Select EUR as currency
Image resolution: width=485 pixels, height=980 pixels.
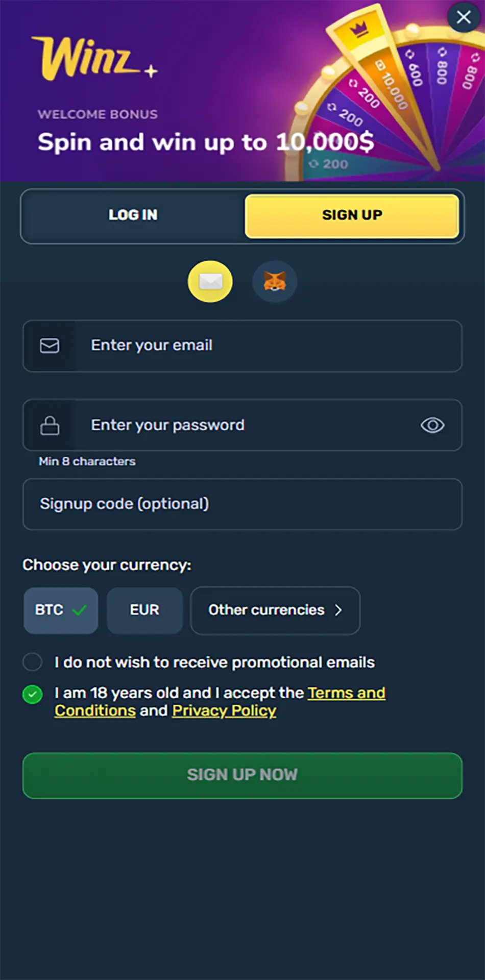[144, 610]
